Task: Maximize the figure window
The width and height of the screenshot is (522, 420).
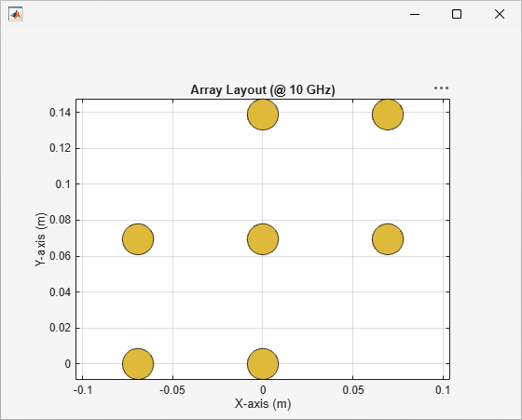Action: tap(457, 14)
